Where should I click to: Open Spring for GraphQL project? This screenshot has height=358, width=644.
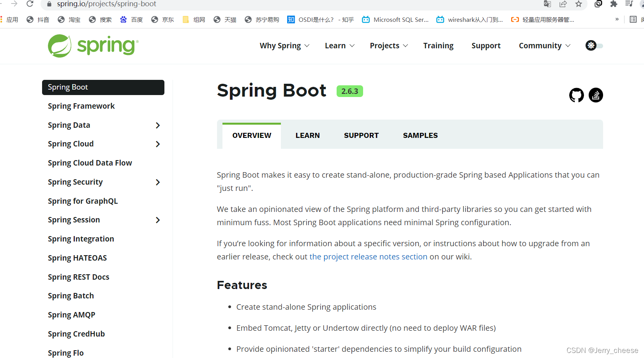(83, 201)
